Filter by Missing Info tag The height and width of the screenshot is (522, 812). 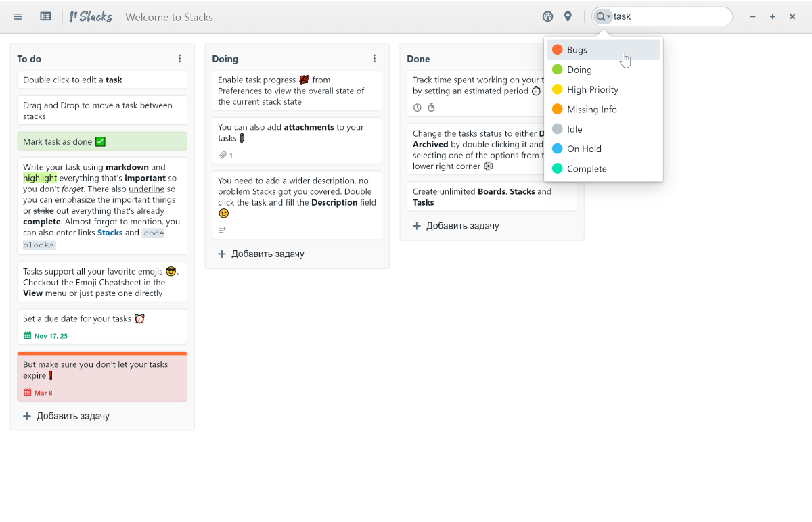click(604, 110)
